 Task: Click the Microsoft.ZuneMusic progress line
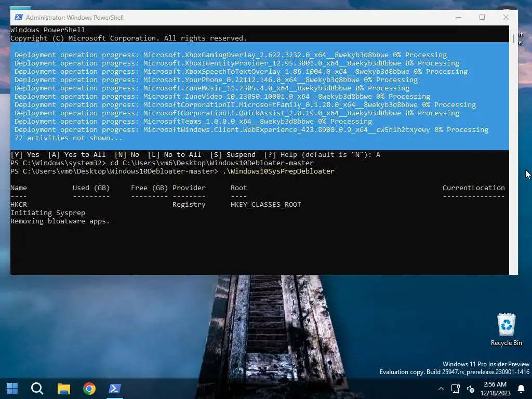click(x=212, y=88)
